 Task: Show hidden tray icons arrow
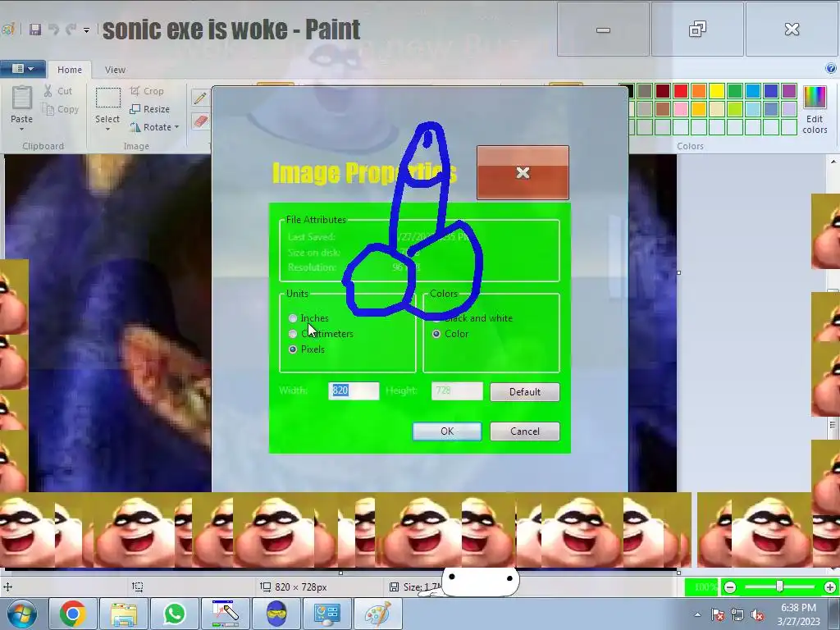[x=697, y=614]
